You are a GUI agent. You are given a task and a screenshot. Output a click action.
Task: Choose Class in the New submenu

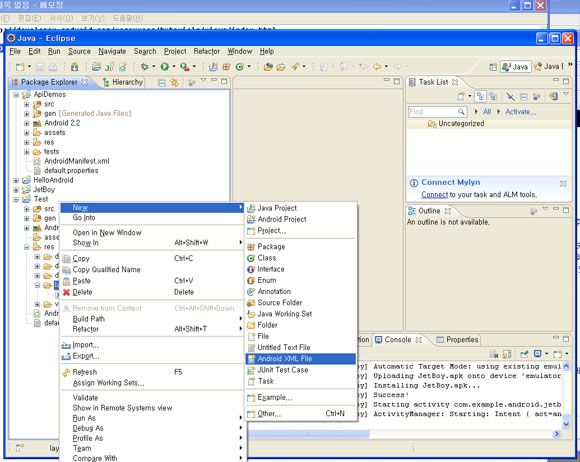pos(300,258)
